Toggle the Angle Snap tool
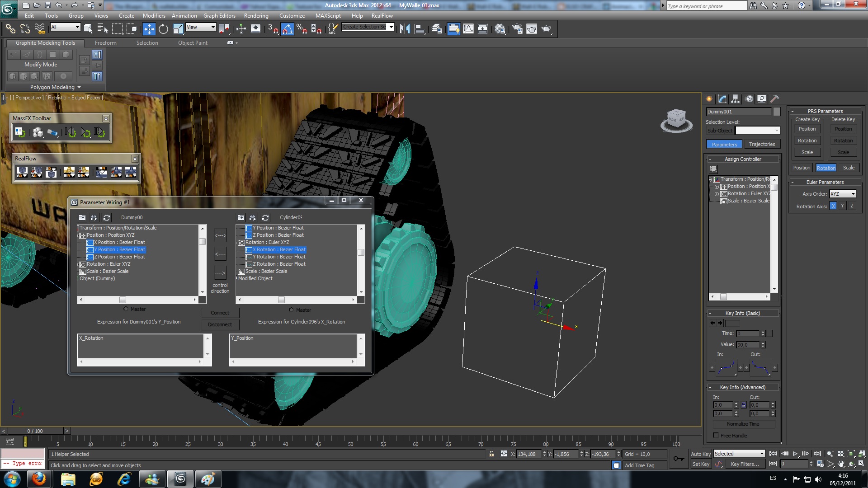Screen dimensions: 868x488 287,29
